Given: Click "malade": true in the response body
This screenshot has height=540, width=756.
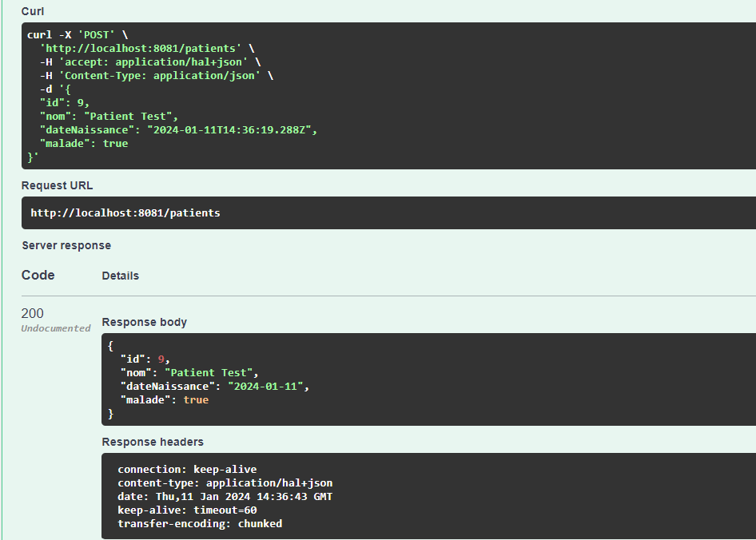Looking at the screenshot, I should tap(165, 399).
